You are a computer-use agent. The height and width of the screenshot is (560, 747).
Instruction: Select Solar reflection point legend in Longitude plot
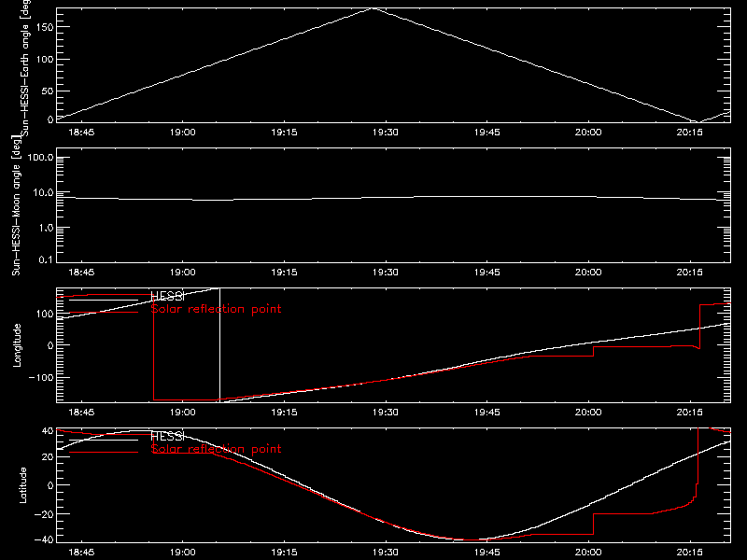(x=216, y=310)
